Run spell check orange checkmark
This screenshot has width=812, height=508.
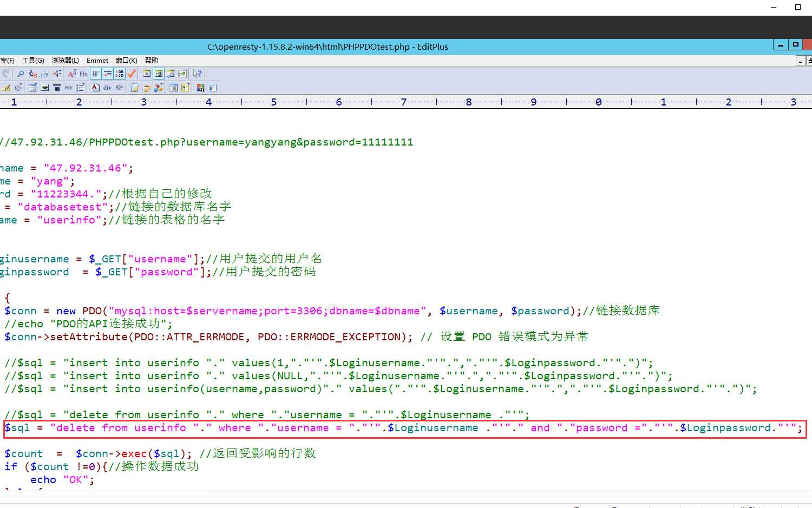tap(132, 74)
